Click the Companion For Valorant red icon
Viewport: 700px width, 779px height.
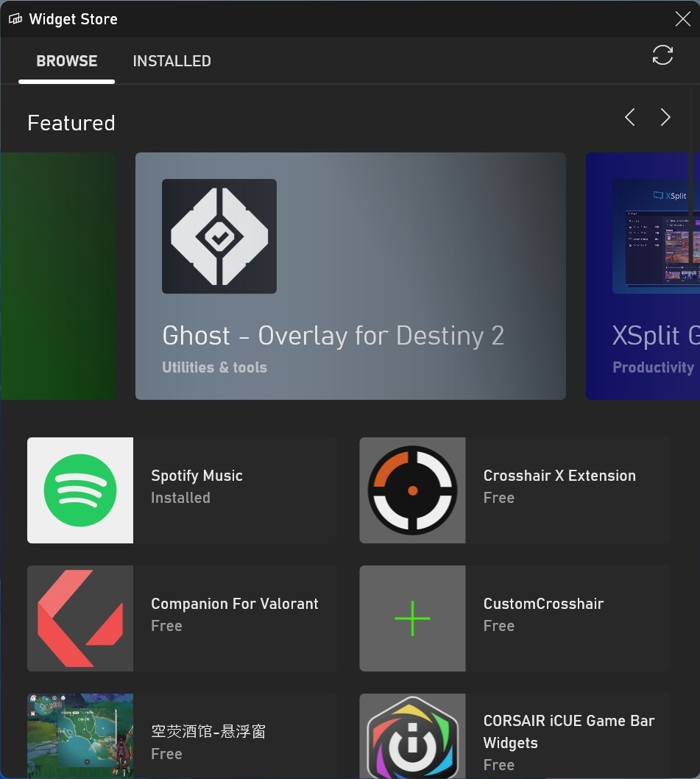(x=80, y=618)
